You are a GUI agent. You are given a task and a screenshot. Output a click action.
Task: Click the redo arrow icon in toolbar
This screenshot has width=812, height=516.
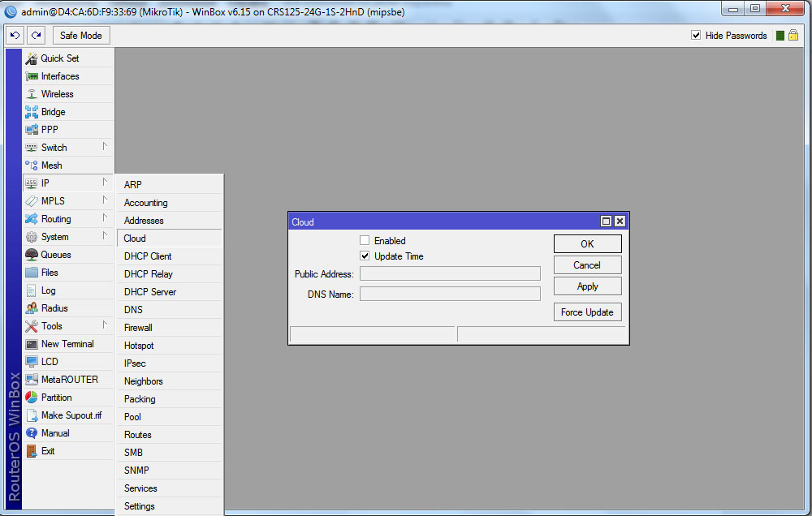pyautogui.click(x=36, y=36)
